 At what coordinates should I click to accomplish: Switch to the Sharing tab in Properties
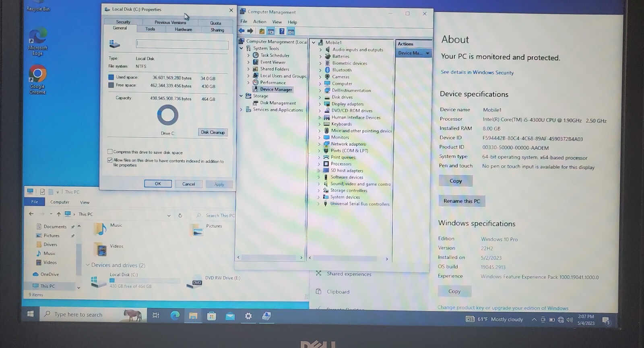click(x=217, y=30)
